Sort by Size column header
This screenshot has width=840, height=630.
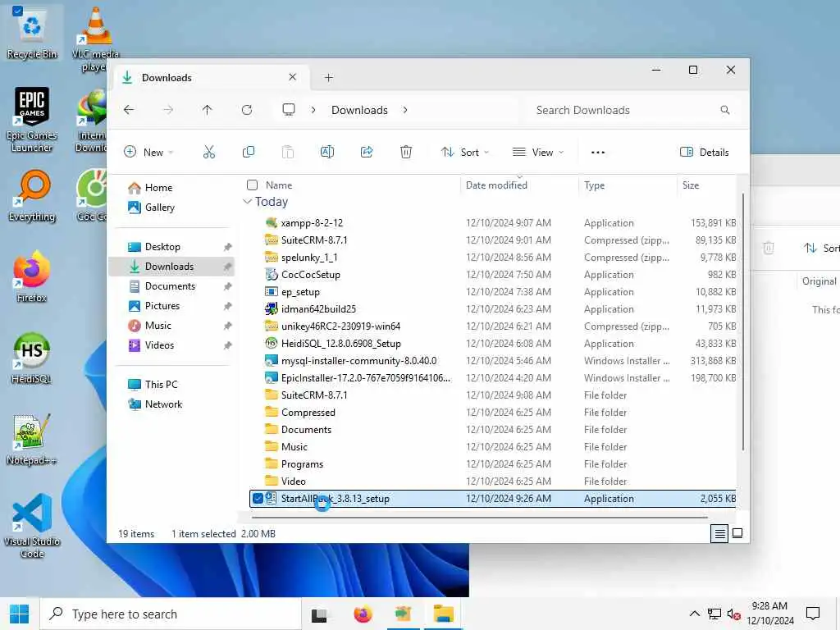691,185
